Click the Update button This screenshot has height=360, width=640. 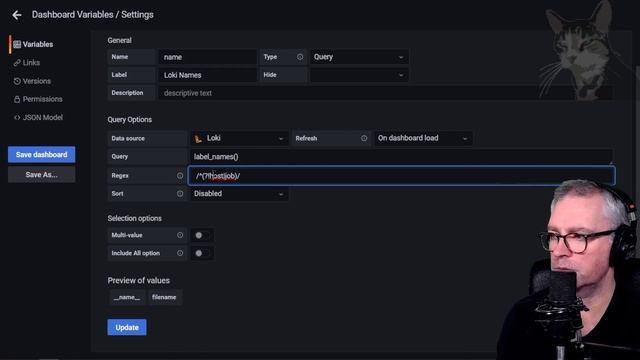127,327
